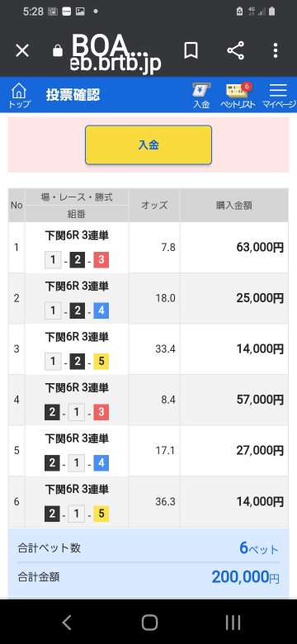This screenshot has width=297, height=644.
Task: Open the 入金 deposit icon in header
Action: 201,95
